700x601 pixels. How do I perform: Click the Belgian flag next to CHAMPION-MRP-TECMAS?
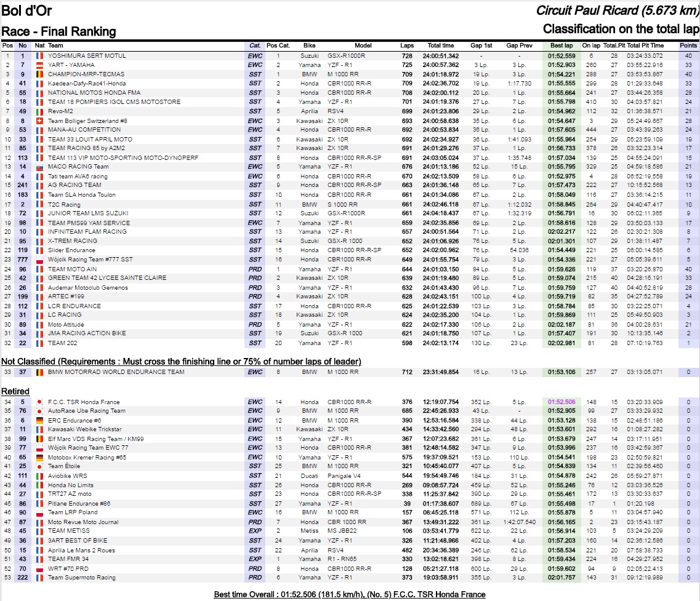40,74
